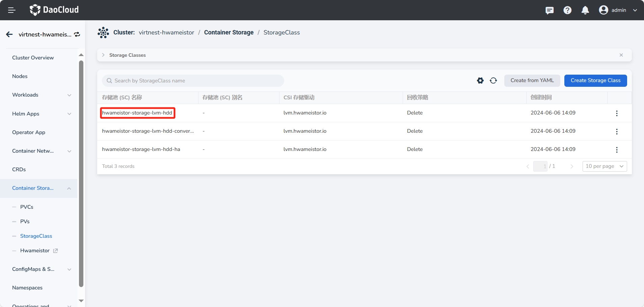Open actions menu for first storage class row

[x=617, y=113]
